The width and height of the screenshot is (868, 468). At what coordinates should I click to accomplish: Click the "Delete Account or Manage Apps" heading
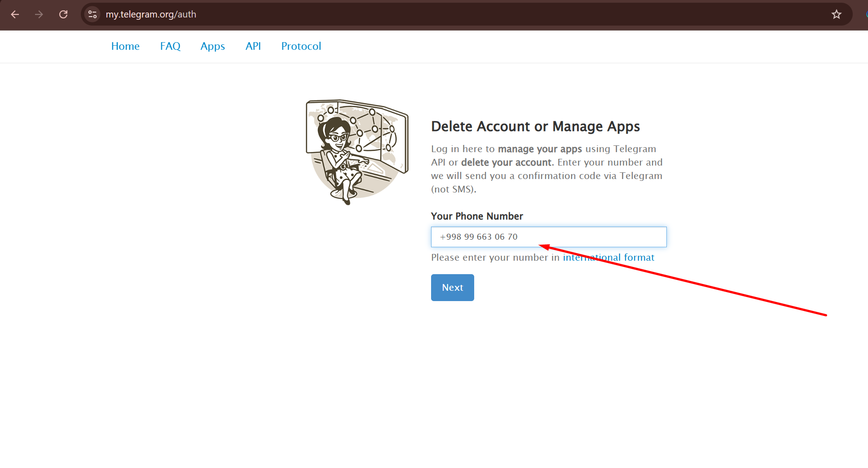[535, 127]
